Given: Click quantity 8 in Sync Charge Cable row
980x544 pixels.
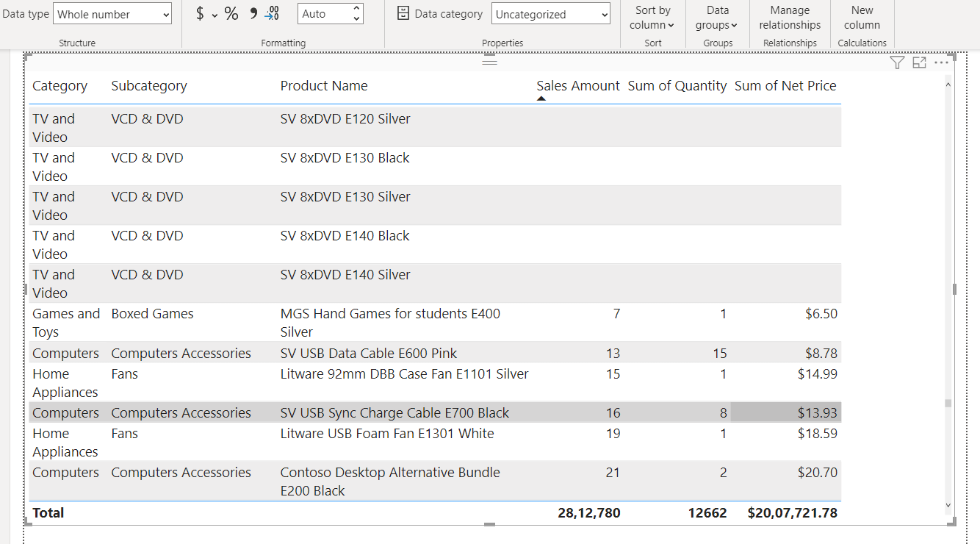Looking at the screenshot, I should tap(723, 413).
